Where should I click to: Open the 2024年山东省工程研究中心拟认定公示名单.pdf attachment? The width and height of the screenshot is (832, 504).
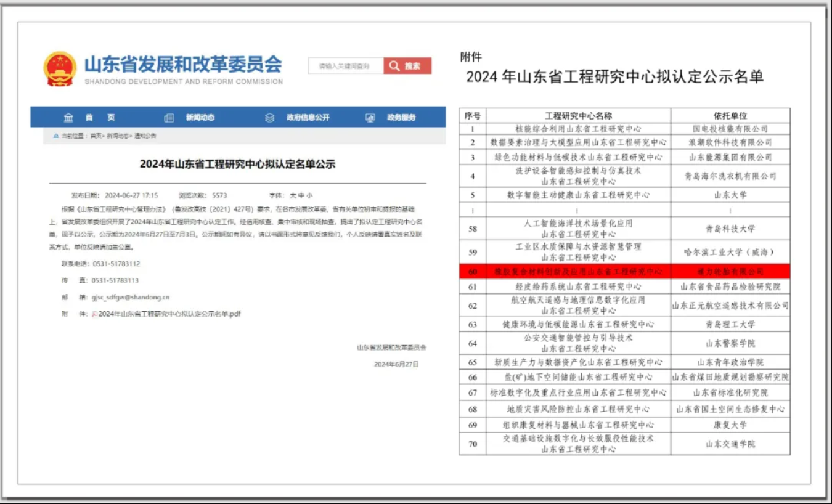(x=169, y=314)
